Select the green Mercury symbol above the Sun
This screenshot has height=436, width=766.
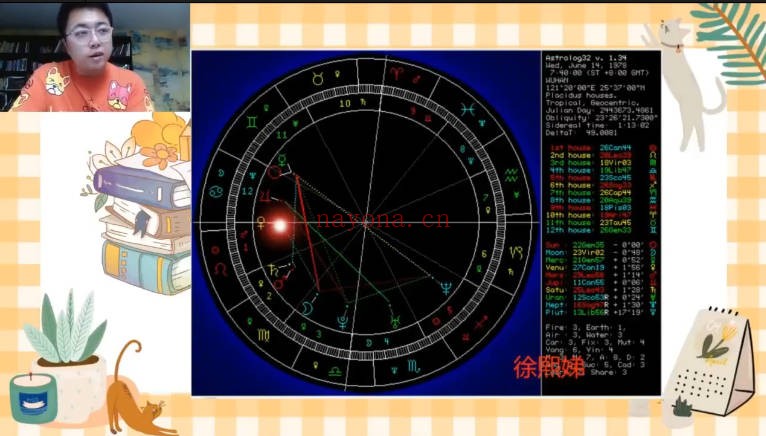(282, 159)
